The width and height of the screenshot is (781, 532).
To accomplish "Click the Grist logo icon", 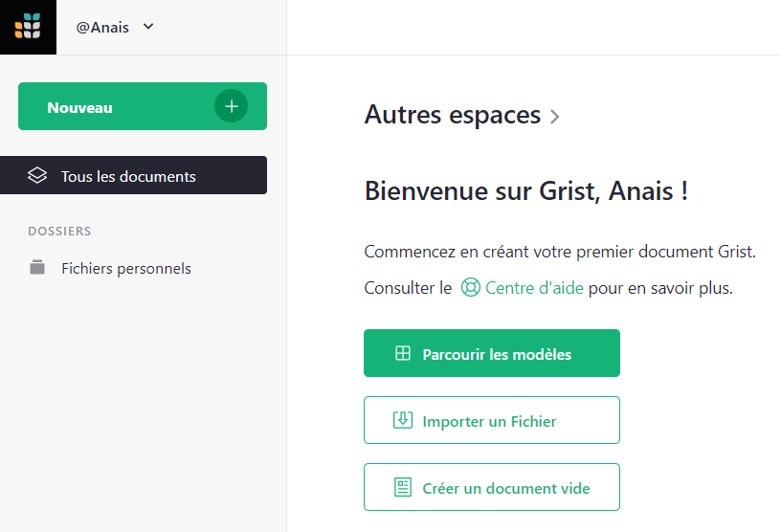I will pos(28,27).
